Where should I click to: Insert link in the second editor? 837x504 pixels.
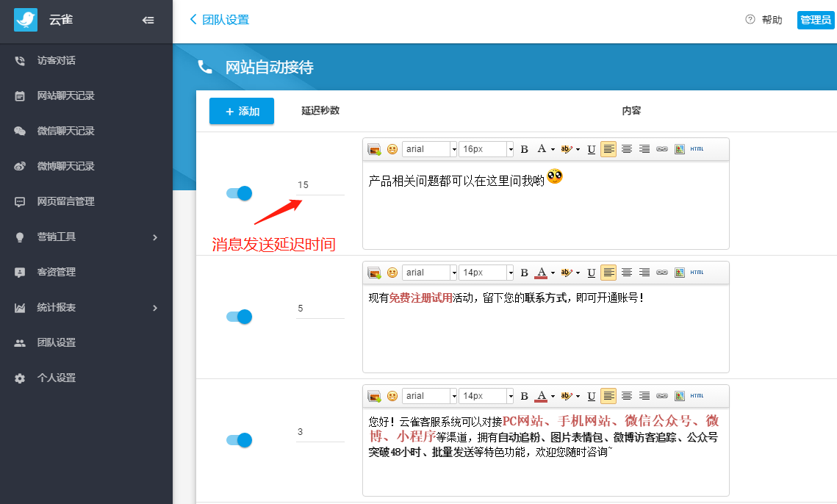coord(662,273)
